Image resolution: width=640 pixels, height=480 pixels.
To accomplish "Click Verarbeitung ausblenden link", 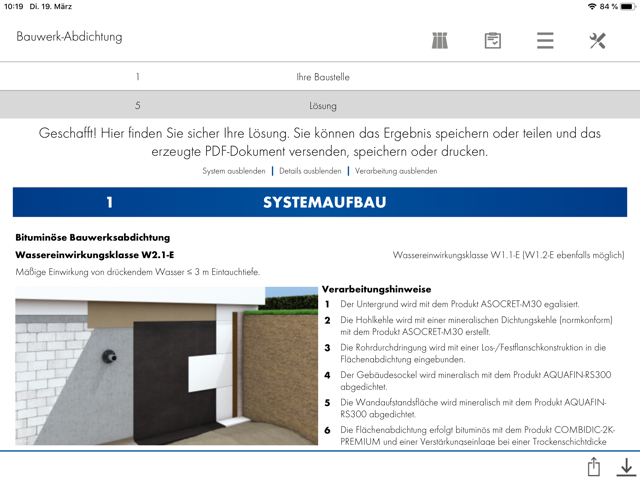I will [x=396, y=171].
